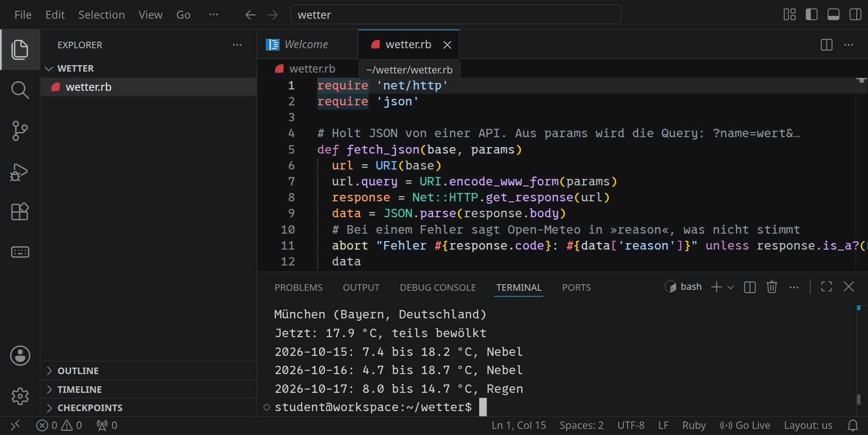Open the remote window indicator
Screen dimensions: 868x435
(15, 425)
